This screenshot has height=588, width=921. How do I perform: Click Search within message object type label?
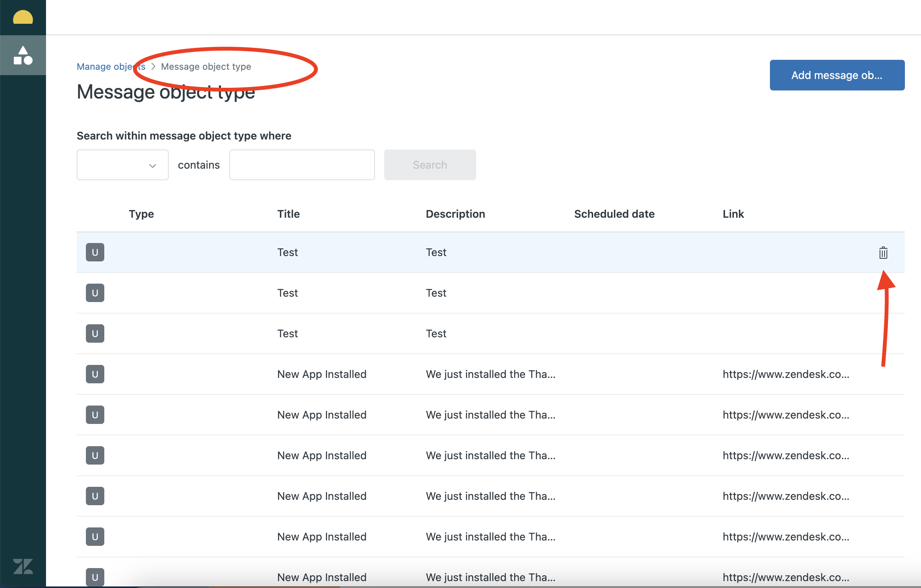tap(184, 136)
